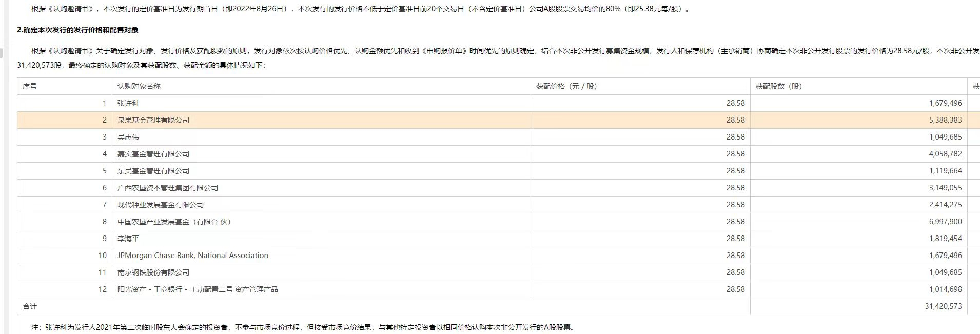The width and height of the screenshot is (980, 334).
Task: Click sequence number 6 in the table
Action: (x=105, y=188)
